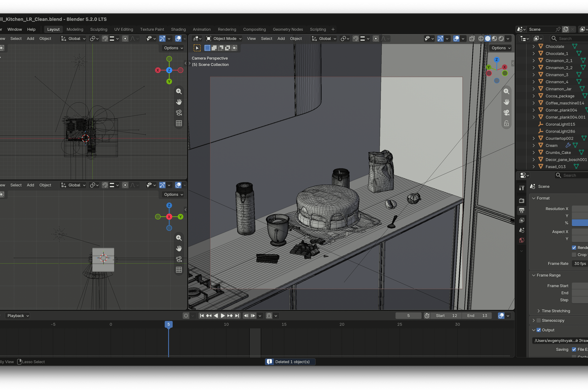Play animation forward
Viewport: 588px width, 392px height.
[x=223, y=316]
